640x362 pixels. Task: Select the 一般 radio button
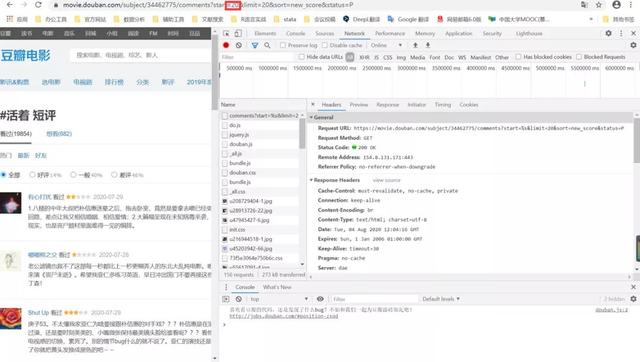(73, 175)
